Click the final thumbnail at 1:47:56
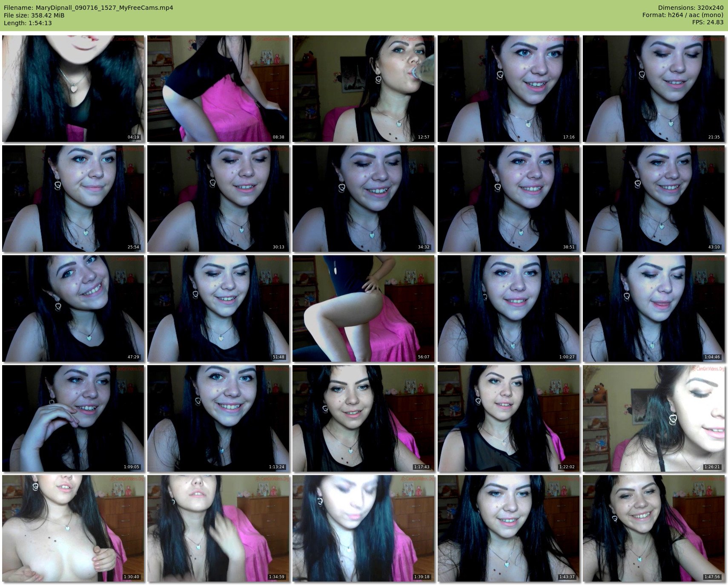This screenshot has width=728, height=585. coord(654,528)
